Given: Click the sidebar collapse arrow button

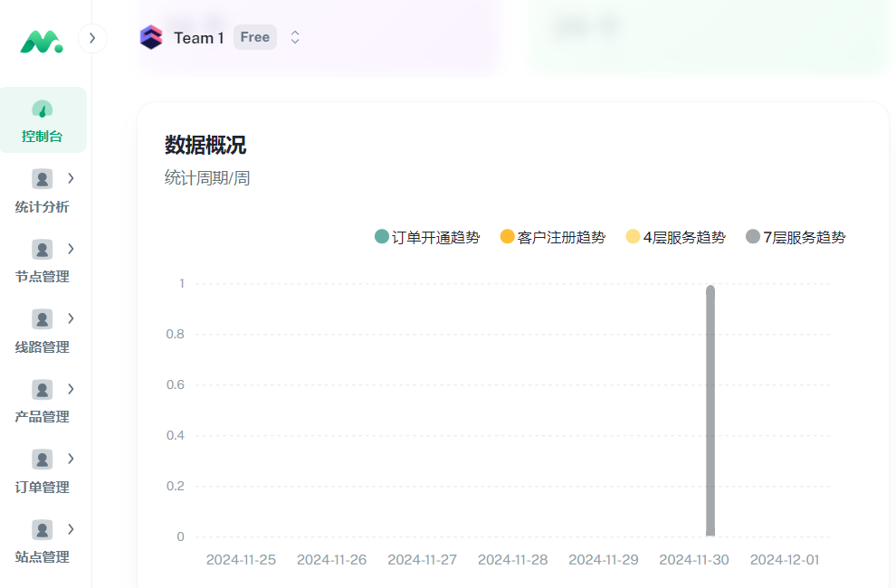Looking at the screenshot, I should 91,38.
